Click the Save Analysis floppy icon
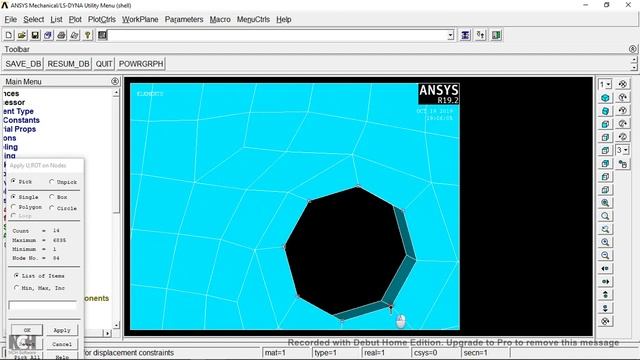 [35, 36]
